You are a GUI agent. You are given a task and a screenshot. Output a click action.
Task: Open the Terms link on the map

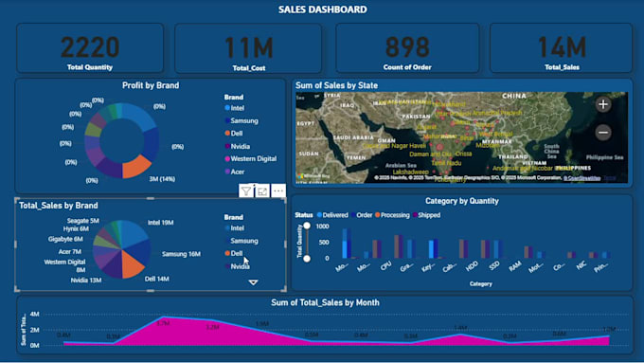point(610,178)
